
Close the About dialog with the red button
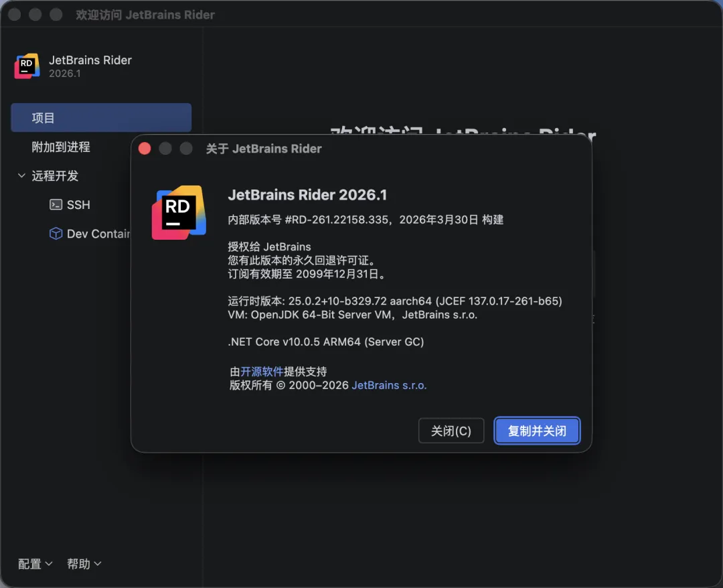click(145, 149)
